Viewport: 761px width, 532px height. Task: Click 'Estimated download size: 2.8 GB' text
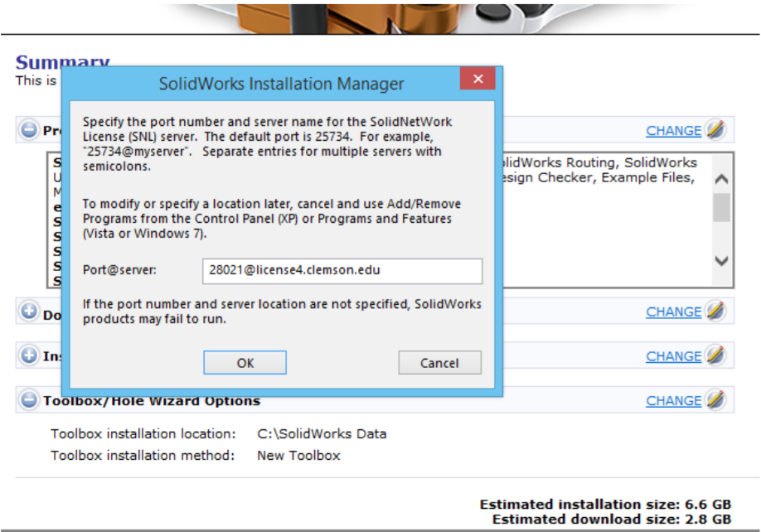612,520
